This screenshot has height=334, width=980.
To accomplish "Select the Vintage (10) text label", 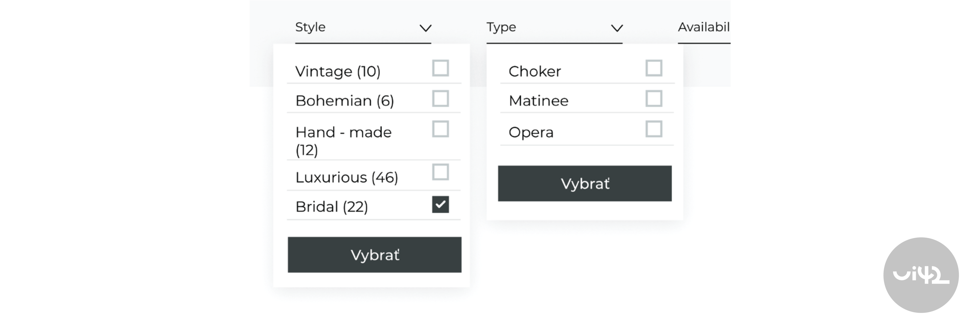I will [338, 70].
